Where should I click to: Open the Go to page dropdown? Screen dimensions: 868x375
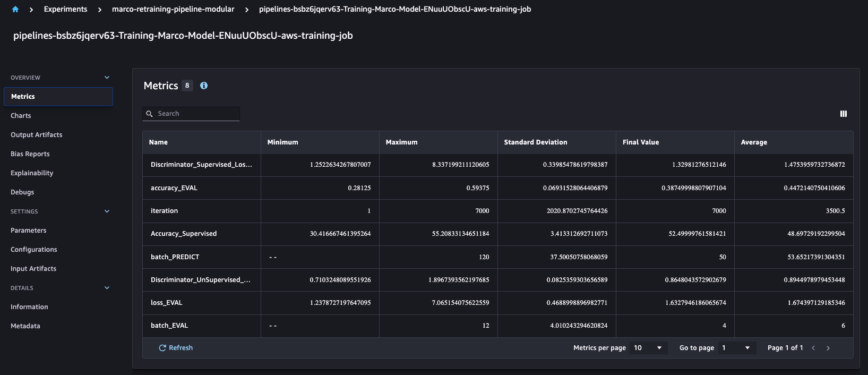pyautogui.click(x=736, y=348)
